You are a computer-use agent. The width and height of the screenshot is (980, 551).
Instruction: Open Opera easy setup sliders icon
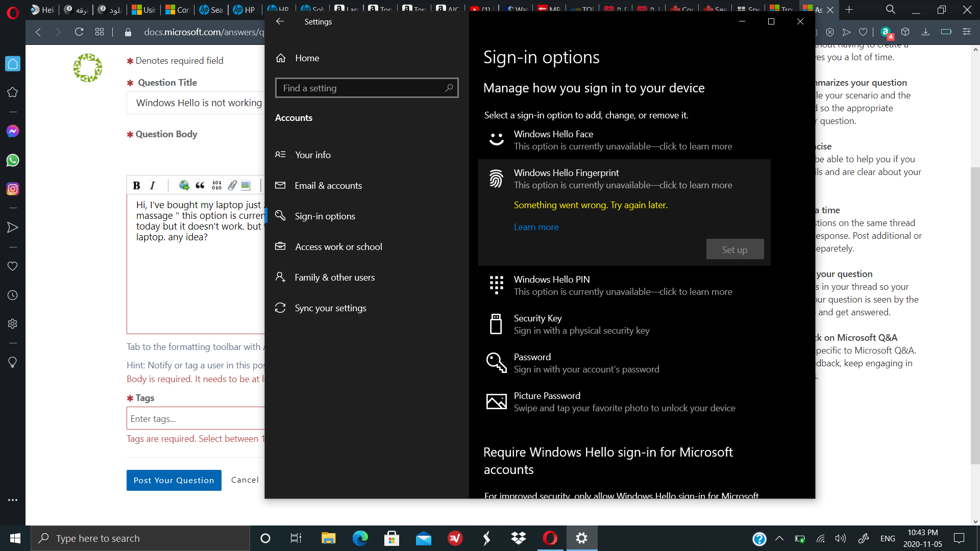click(x=967, y=32)
